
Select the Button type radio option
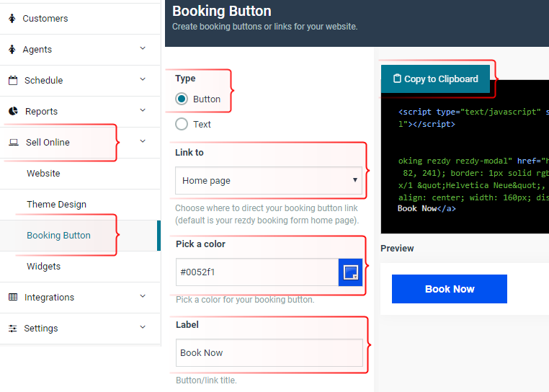pos(182,99)
